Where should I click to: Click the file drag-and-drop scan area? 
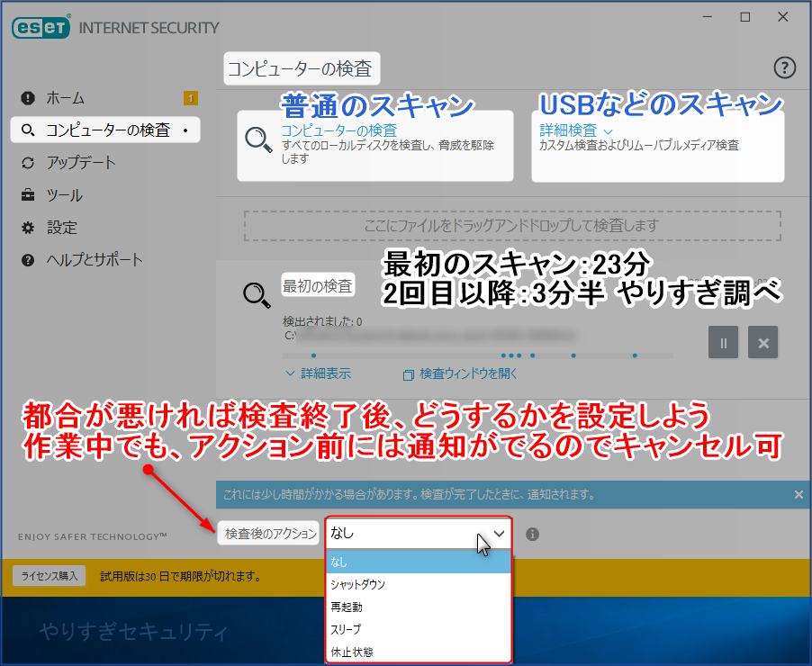512,226
